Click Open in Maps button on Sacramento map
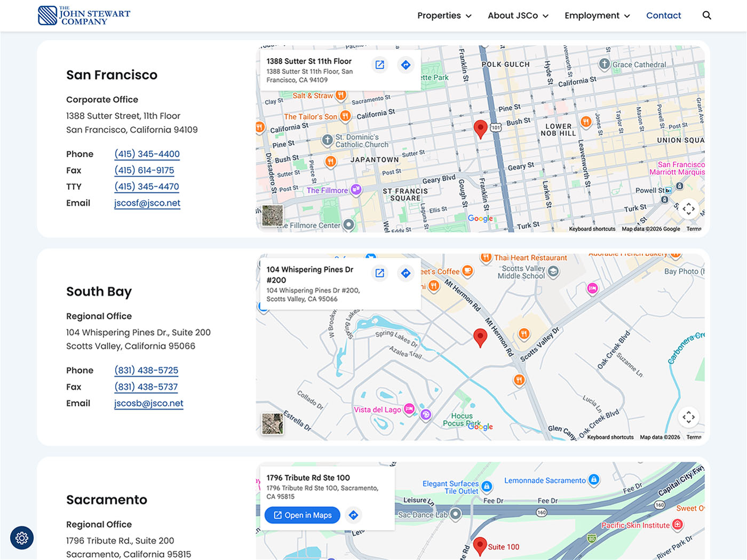This screenshot has width=747, height=560. pyautogui.click(x=303, y=515)
